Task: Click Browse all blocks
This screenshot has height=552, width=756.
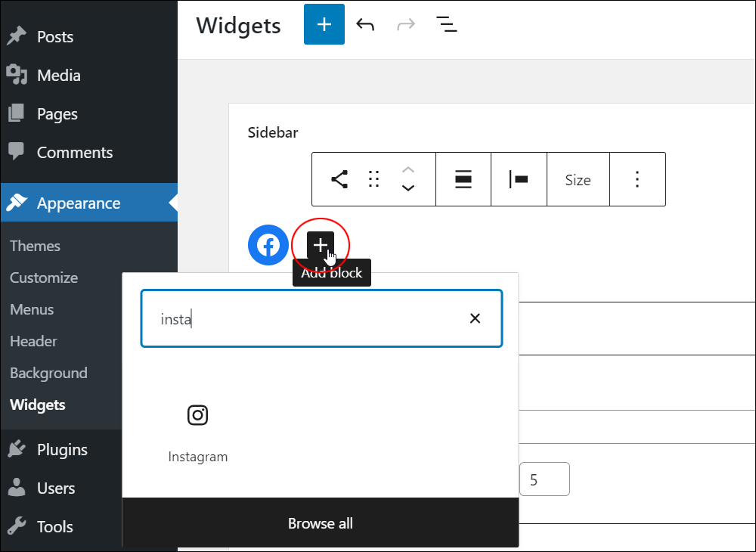Action: 321,523
